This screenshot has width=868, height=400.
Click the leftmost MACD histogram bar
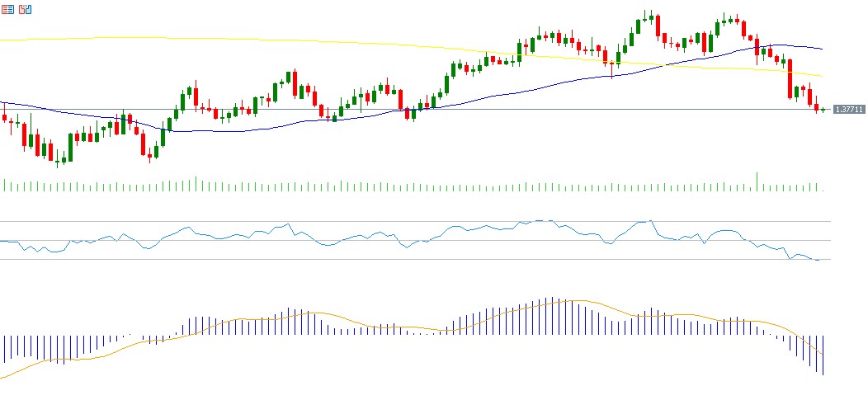[x=4, y=348]
